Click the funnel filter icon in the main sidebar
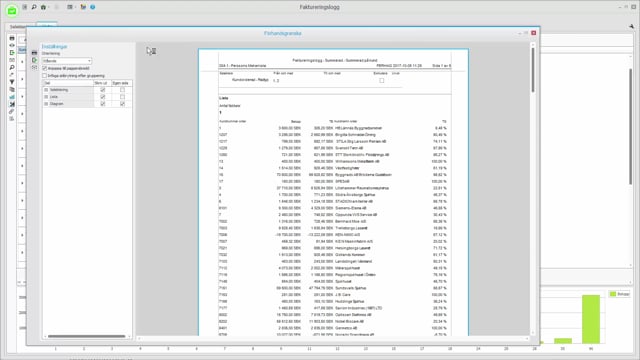This screenshot has width=640, height=360. coord(12,82)
